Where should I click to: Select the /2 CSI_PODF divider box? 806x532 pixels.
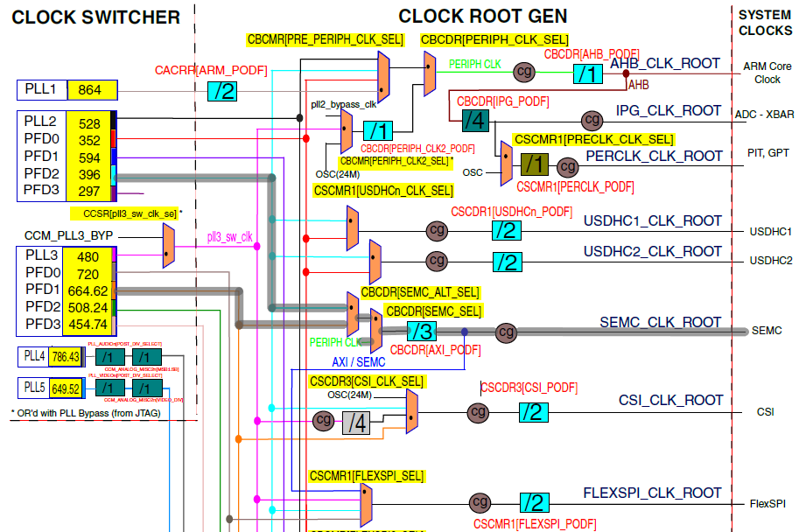click(x=534, y=412)
